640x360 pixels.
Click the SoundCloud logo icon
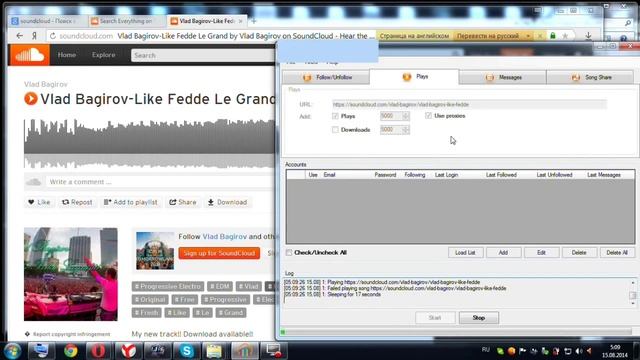[x=29, y=55]
